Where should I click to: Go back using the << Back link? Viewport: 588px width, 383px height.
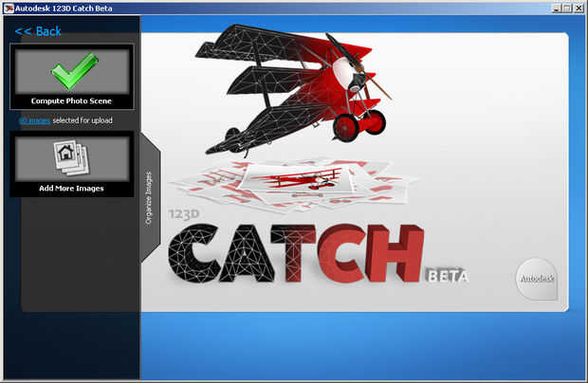pos(38,31)
